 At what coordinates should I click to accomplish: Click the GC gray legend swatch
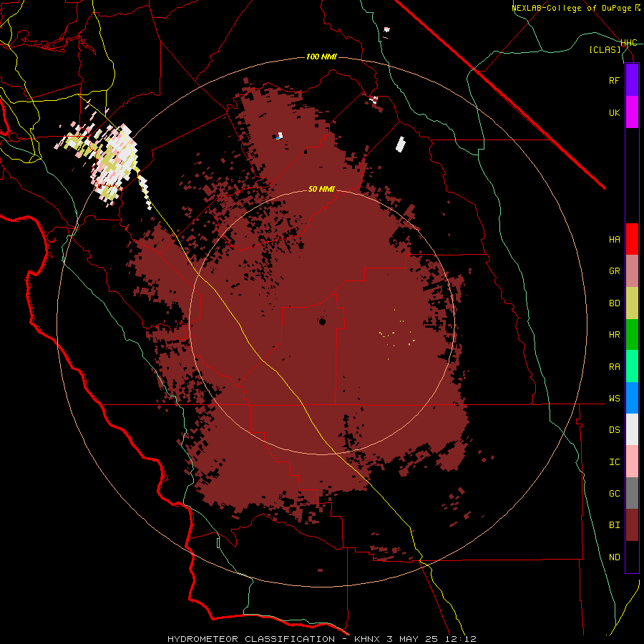632,493
